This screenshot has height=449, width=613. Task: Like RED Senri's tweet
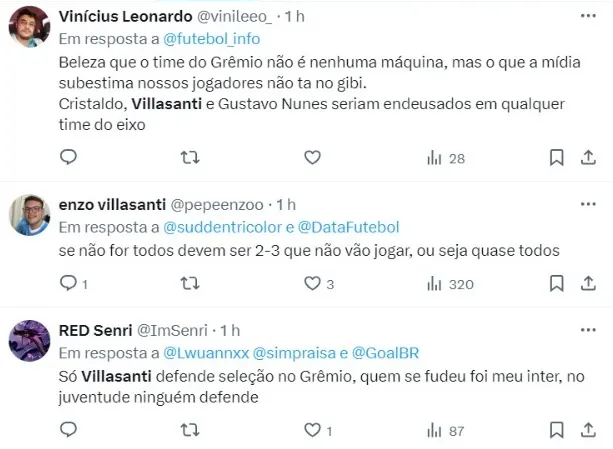[x=312, y=430]
